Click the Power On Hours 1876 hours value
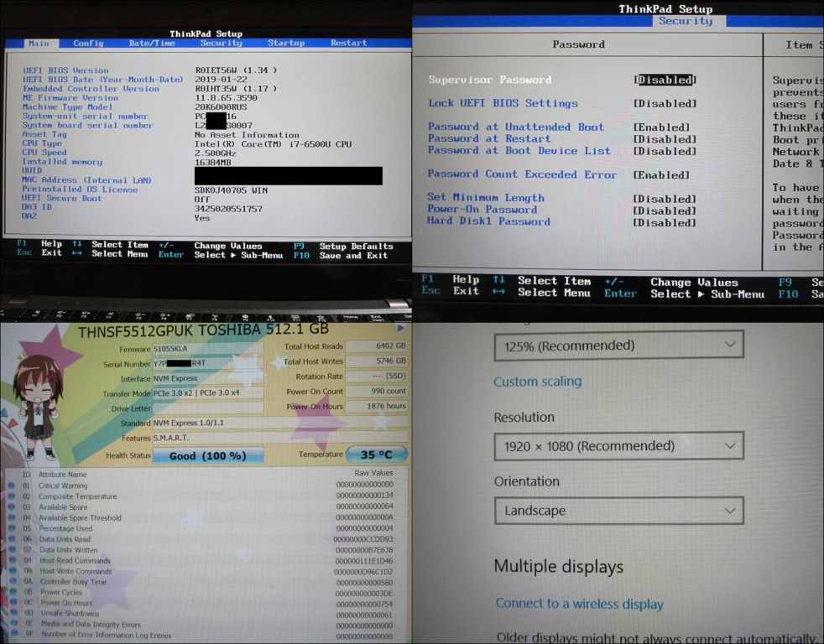Viewport: 824px width, 644px height. tap(376, 406)
